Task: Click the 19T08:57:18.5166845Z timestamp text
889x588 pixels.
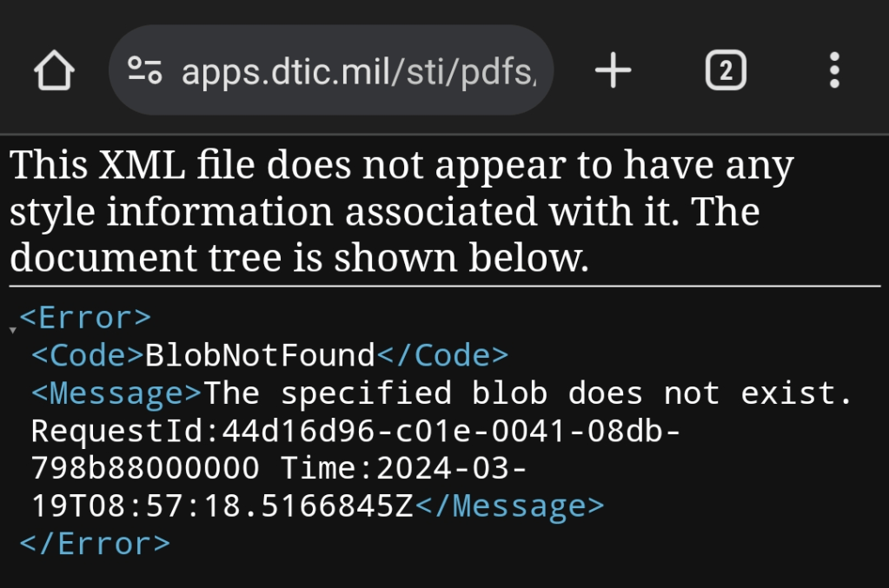Action: [222, 505]
